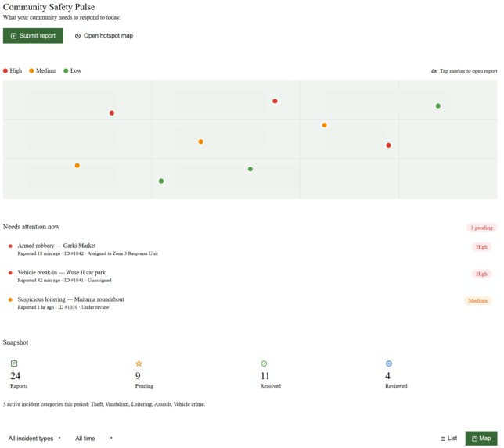Open the Armed robbery — Garki Market report
This screenshot has height=448, width=504.
pos(250,249)
